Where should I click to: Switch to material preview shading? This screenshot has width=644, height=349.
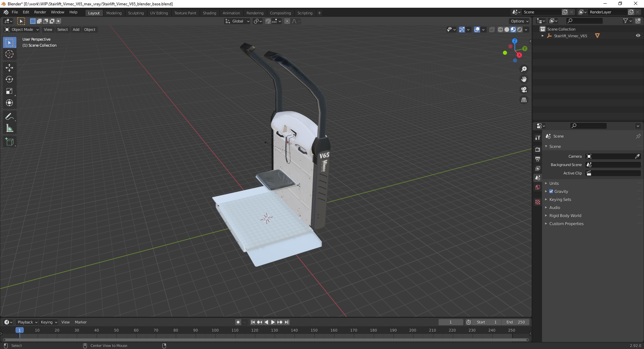point(513,30)
